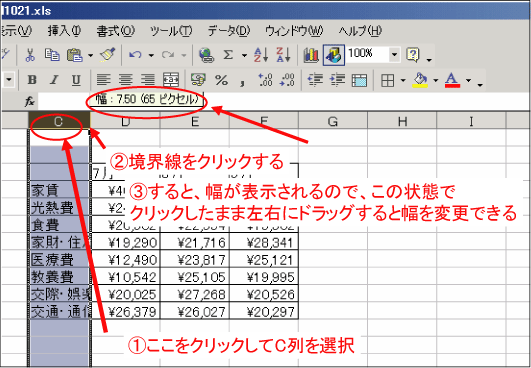Toggle Italic formatting button

[x=54, y=80]
